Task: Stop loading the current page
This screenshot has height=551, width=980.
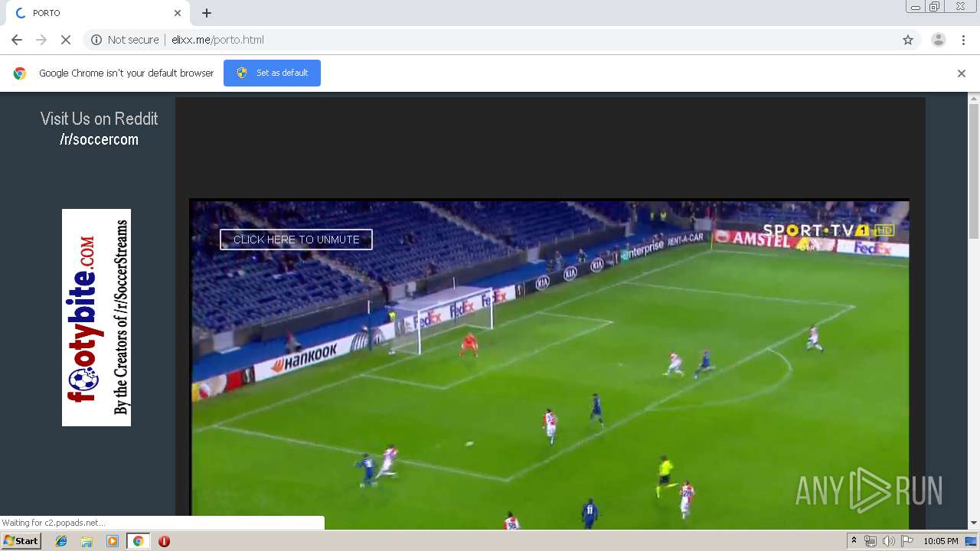Action: coord(66,40)
